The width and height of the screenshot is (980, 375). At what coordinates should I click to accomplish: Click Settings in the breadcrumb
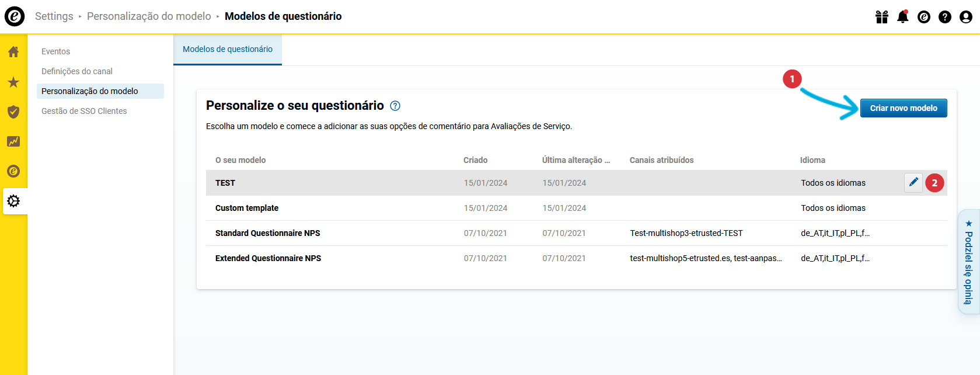54,16
